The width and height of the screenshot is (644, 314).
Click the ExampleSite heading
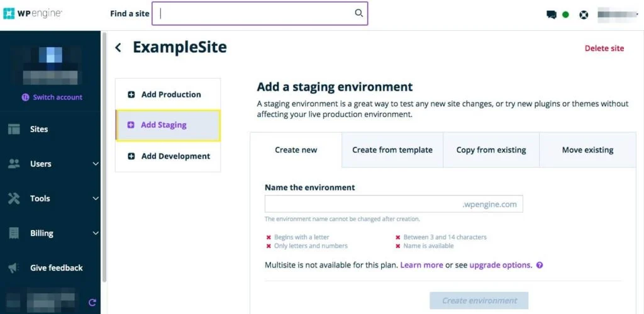(179, 47)
